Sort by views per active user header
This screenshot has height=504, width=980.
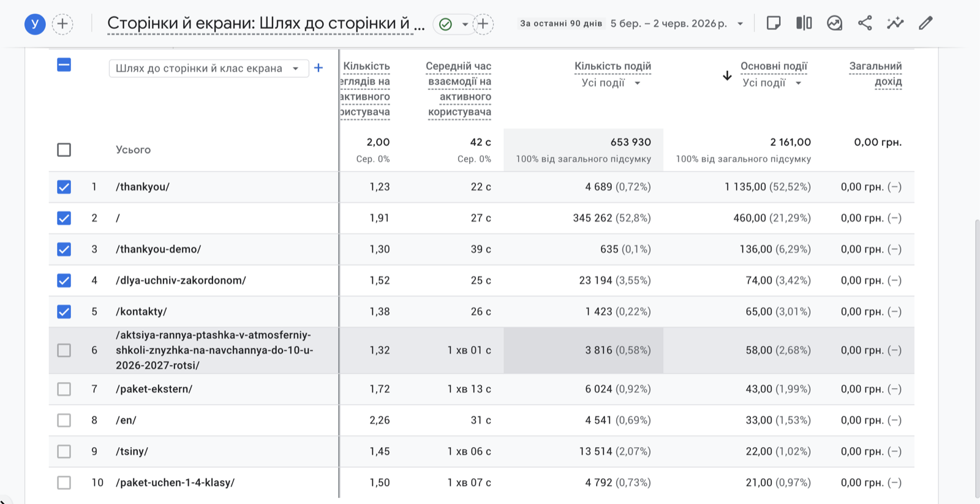pyautogui.click(x=366, y=89)
